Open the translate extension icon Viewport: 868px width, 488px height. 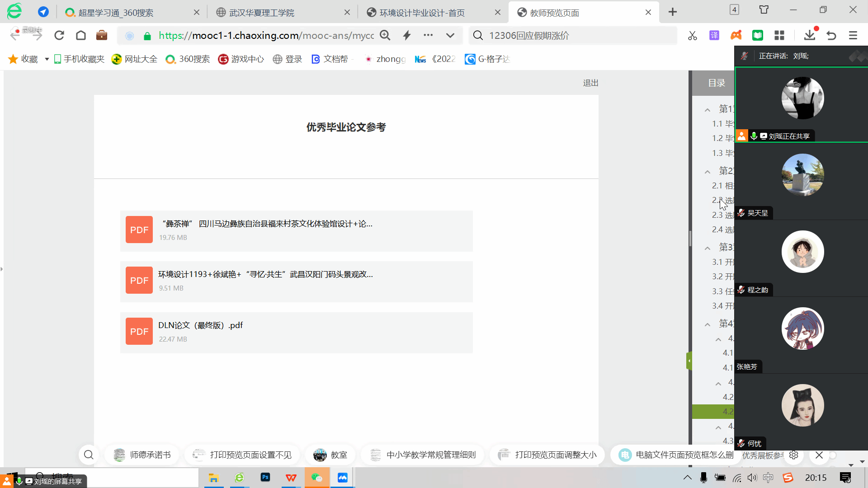[x=714, y=35]
